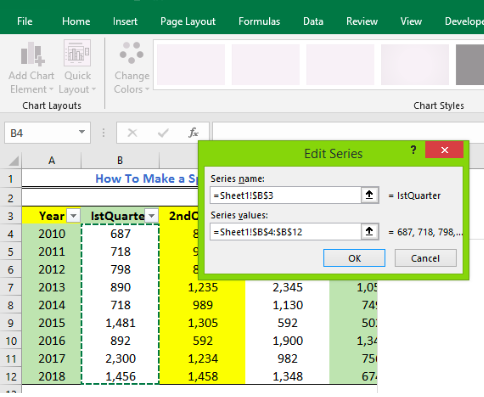Select cell containing 1,456
The width and height of the screenshot is (484, 397).
(120, 376)
